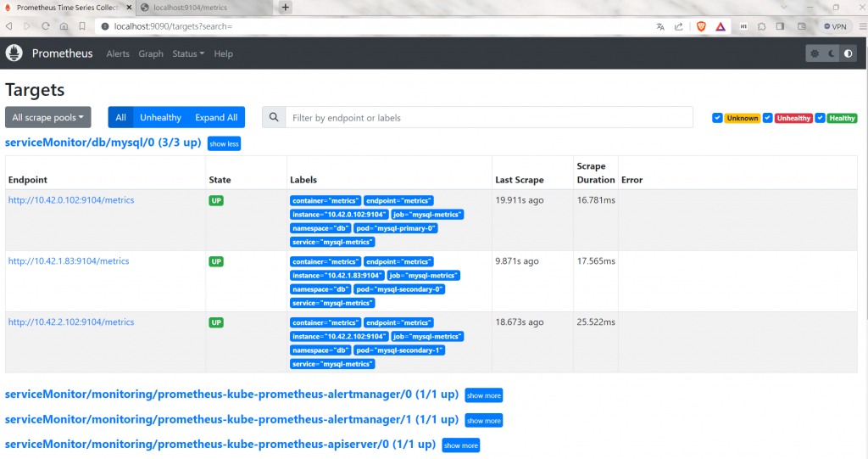
Task: Click Prometheus brand title
Action: coord(62,53)
